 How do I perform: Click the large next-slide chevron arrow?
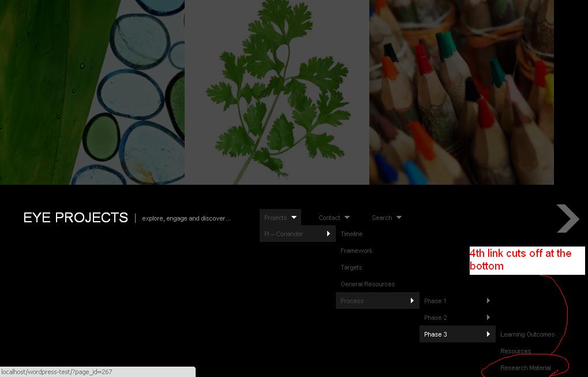click(568, 218)
